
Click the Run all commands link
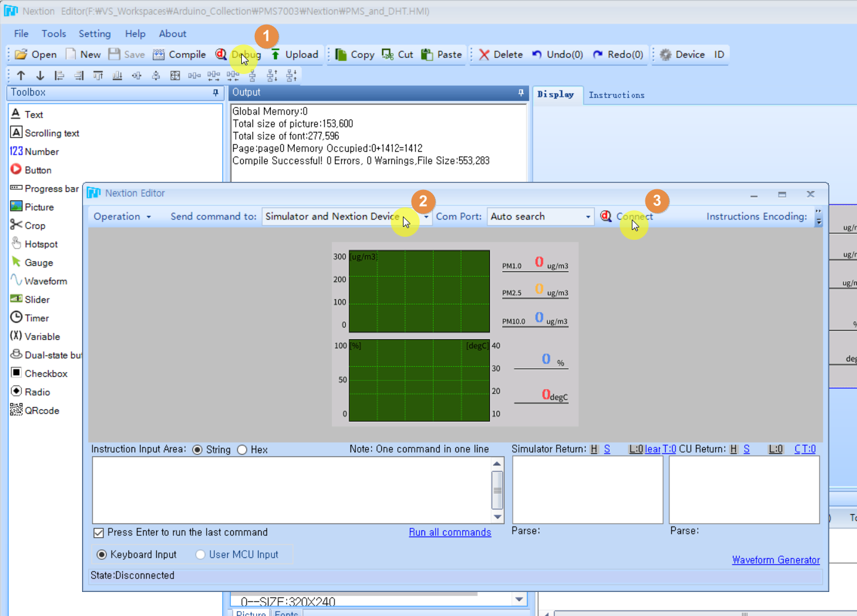click(x=450, y=532)
